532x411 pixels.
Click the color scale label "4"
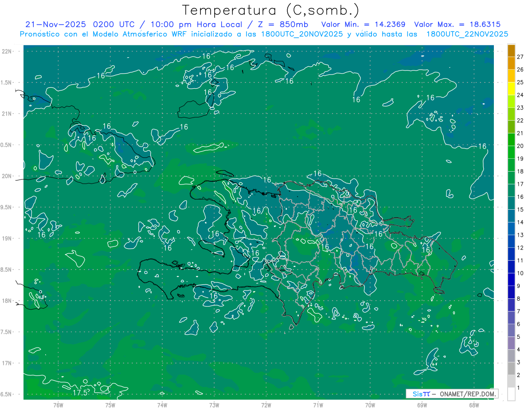[x=519, y=350]
